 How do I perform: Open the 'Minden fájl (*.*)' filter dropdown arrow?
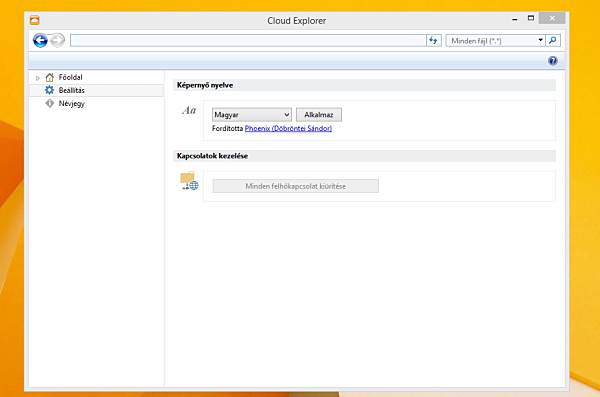click(x=540, y=40)
